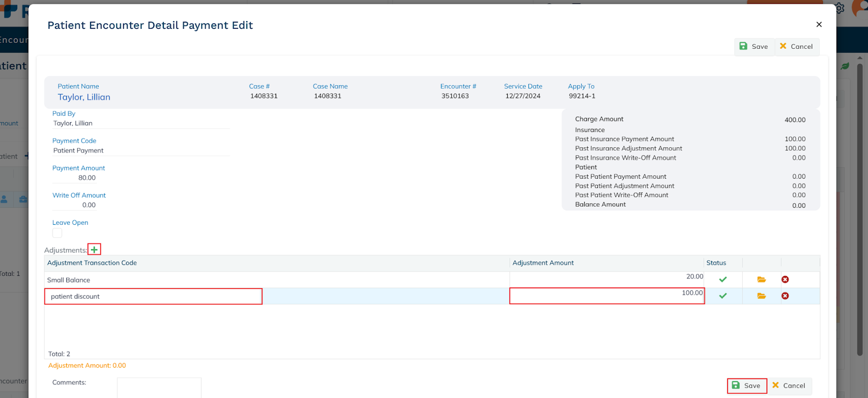Open folder icon in Small Balance row
Screen dimensions: 868x398
click(x=761, y=280)
